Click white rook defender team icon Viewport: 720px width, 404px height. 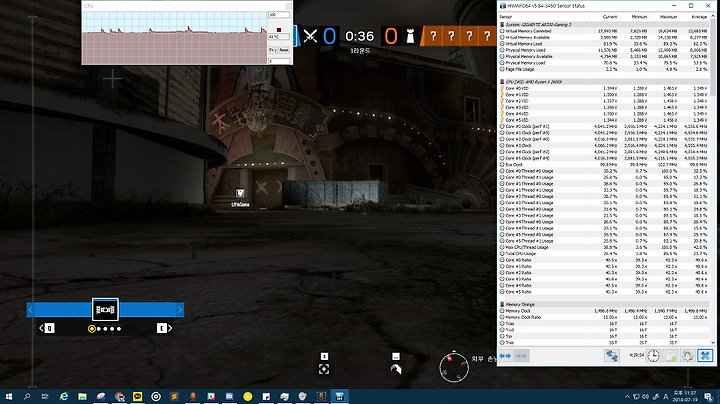(x=410, y=36)
